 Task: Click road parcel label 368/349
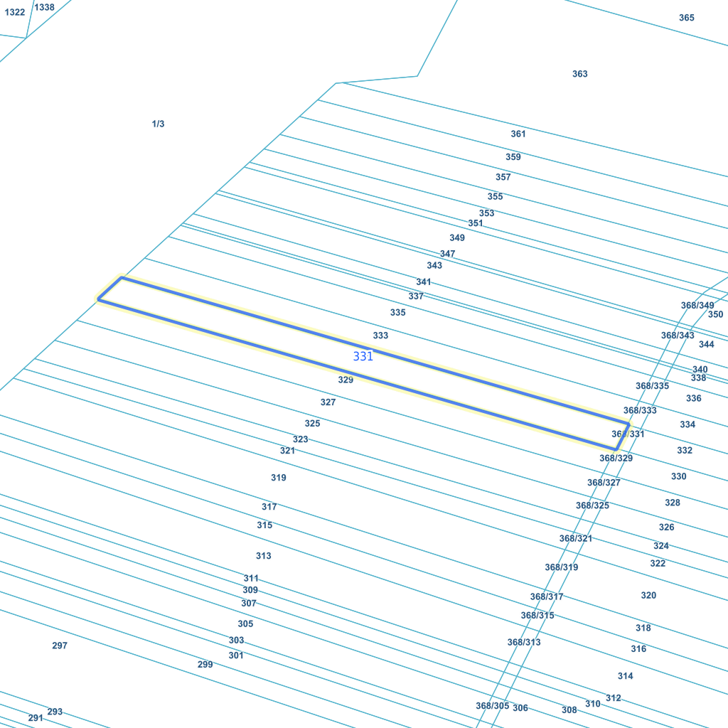point(697,306)
